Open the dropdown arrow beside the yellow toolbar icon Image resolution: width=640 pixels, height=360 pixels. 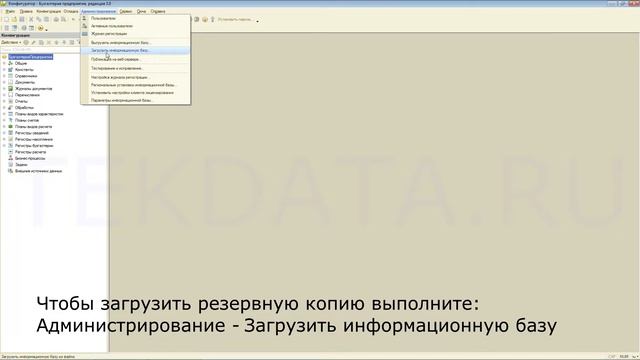coord(47,29)
